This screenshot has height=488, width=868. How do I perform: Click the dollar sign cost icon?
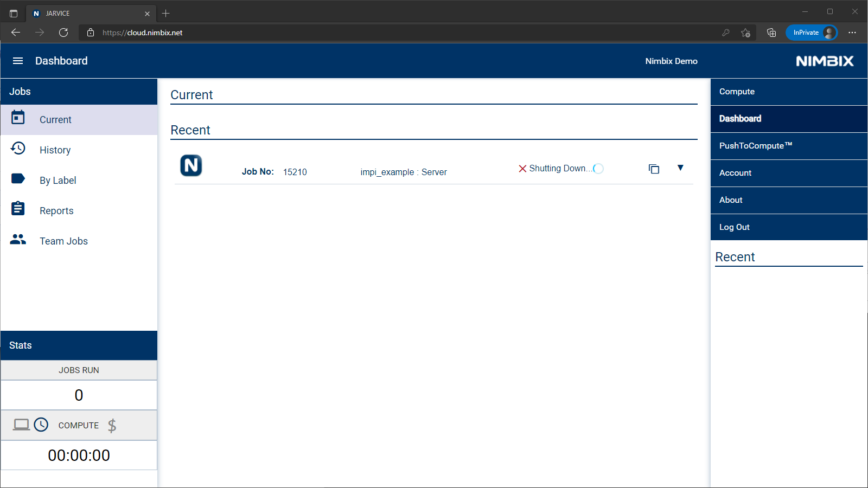coord(112,426)
